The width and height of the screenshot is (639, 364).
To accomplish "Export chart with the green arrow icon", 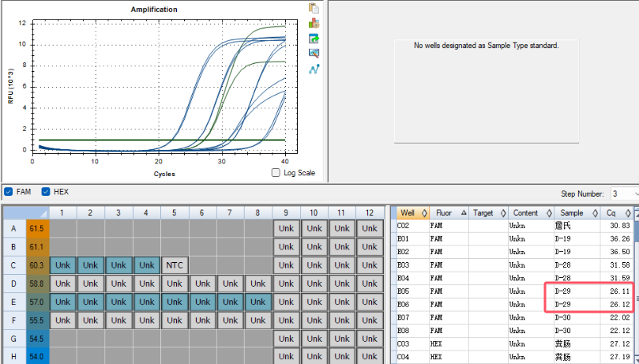I will coord(314,38).
